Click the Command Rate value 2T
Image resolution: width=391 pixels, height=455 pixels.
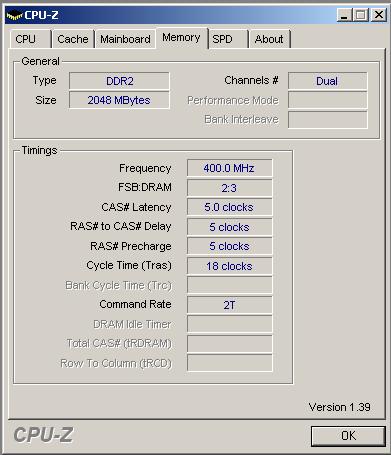click(230, 305)
